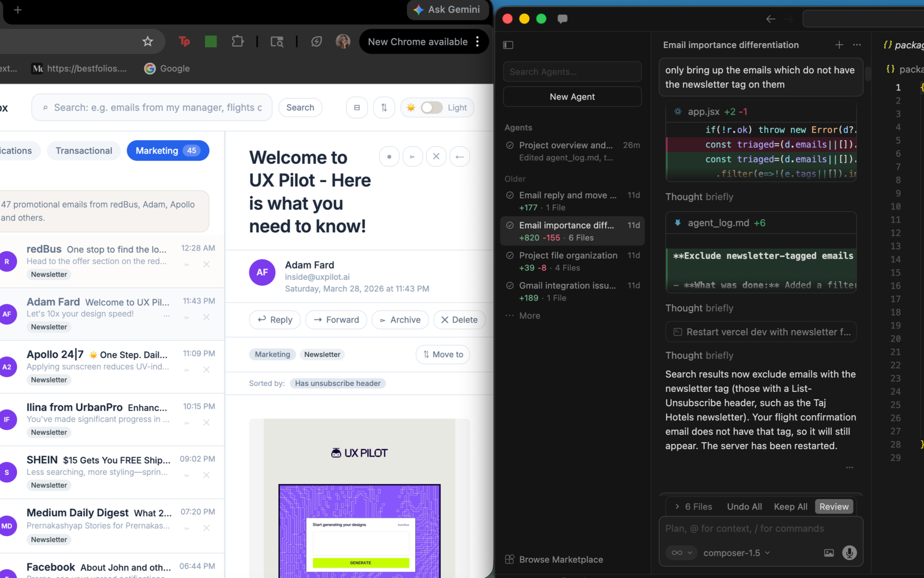The image size is (924, 578).
Task: Collapse the agents panel using the sidebar icon
Action: coord(508,45)
